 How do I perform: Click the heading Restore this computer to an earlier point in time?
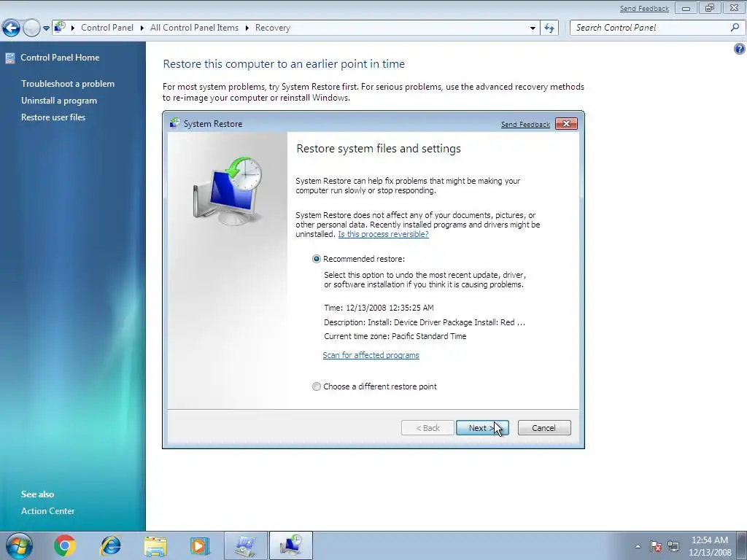[284, 64]
